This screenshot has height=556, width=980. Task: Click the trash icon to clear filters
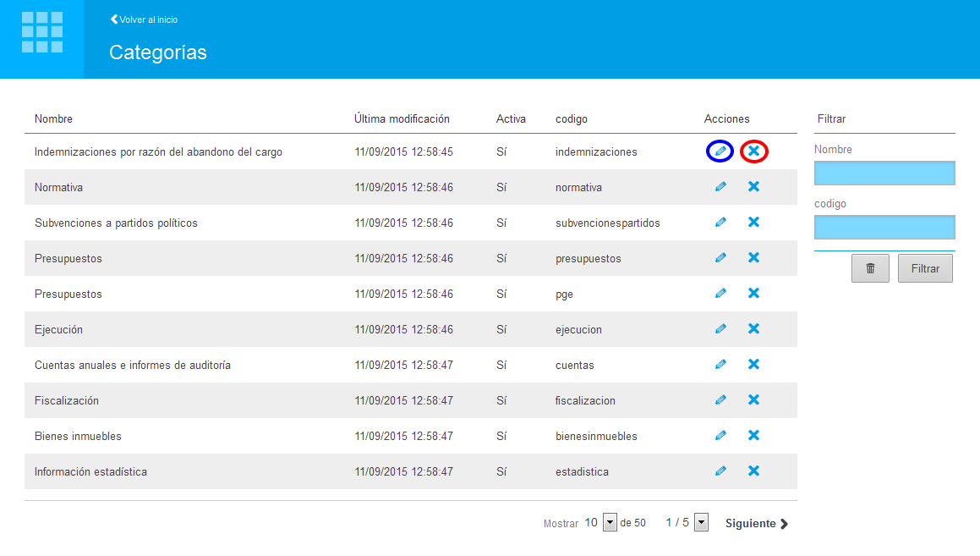tap(870, 268)
